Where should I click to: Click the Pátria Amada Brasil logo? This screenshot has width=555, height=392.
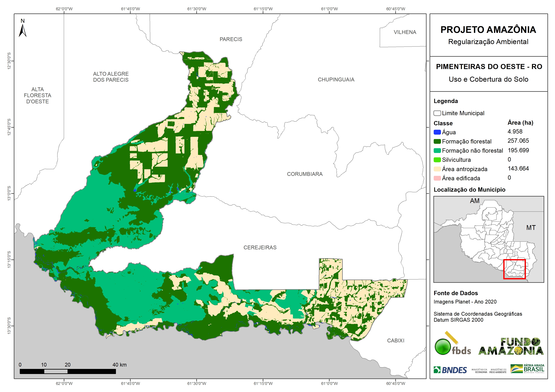point(527,369)
